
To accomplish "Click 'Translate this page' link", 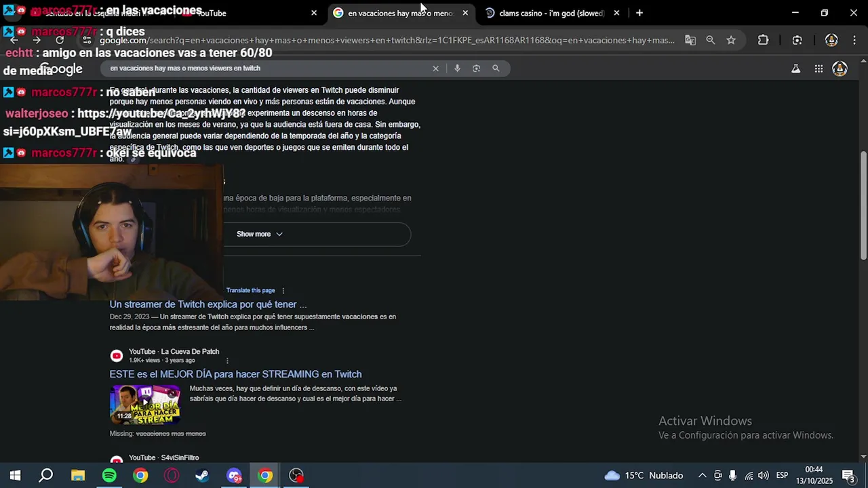I will tap(250, 290).
